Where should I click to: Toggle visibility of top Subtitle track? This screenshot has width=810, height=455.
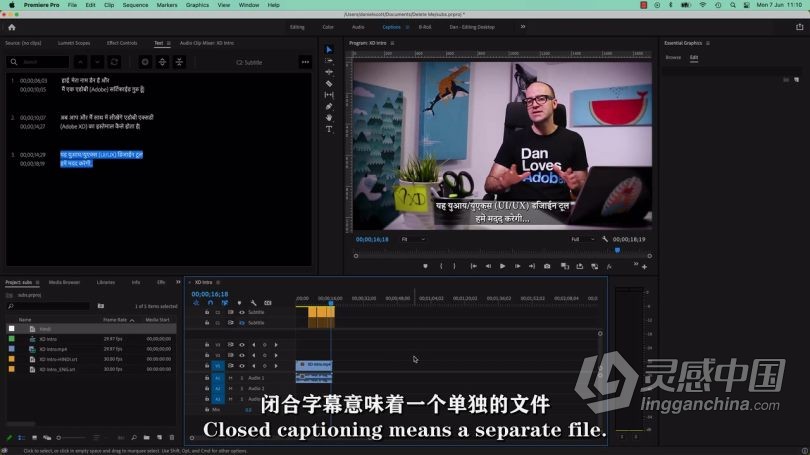(242, 312)
